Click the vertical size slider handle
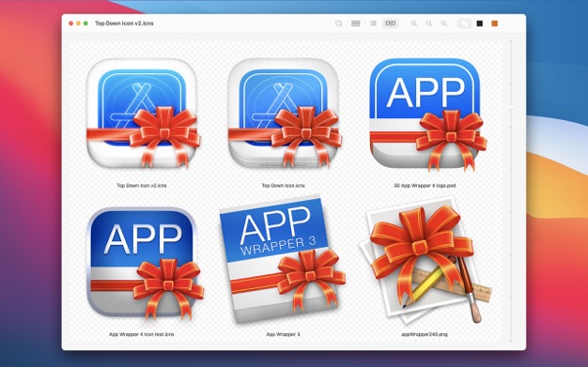 point(511,108)
